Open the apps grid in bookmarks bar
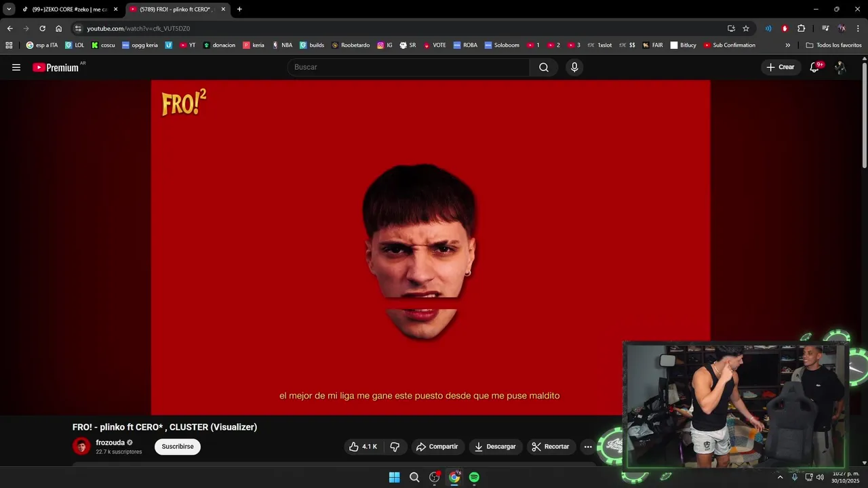The width and height of the screenshot is (868, 488). (9, 45)
